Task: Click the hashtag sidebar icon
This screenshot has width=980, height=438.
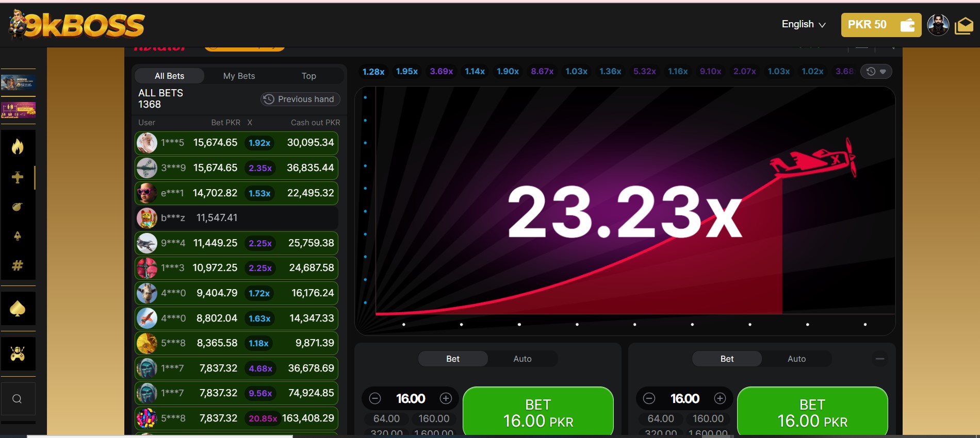Action: pyautogui.click(x=18, y=266)
